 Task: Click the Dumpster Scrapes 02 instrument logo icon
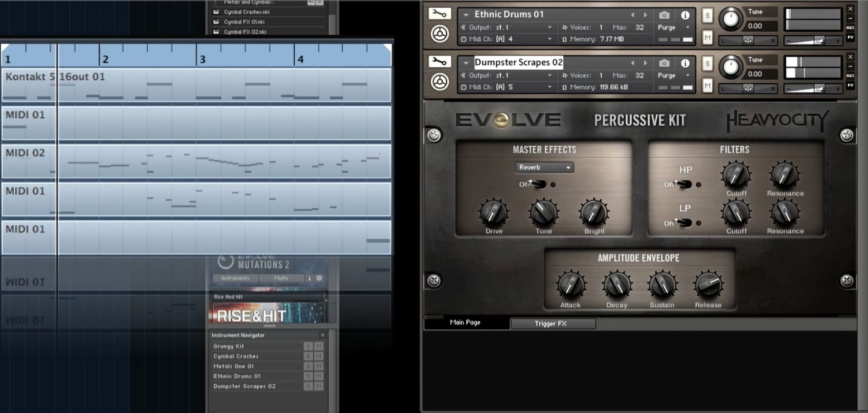pyautogui.click(x=440, y=81)
